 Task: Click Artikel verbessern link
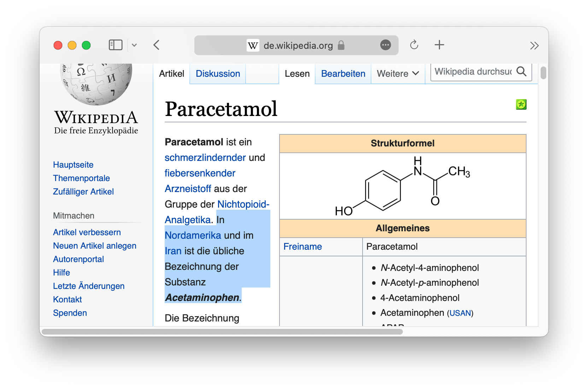point(87,232)
